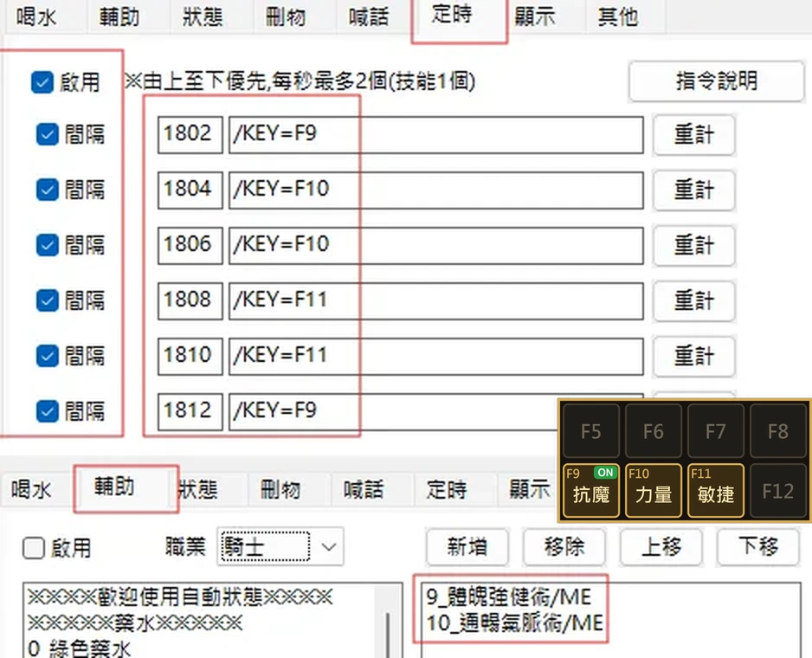Screen dimensions: 812x658
Task: Click 重計 button for the 1804 row
Action: (694, 190)
